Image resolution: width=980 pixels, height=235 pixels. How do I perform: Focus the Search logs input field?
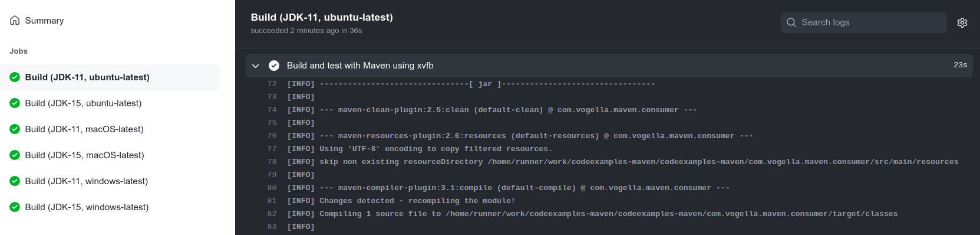(863, 22)
